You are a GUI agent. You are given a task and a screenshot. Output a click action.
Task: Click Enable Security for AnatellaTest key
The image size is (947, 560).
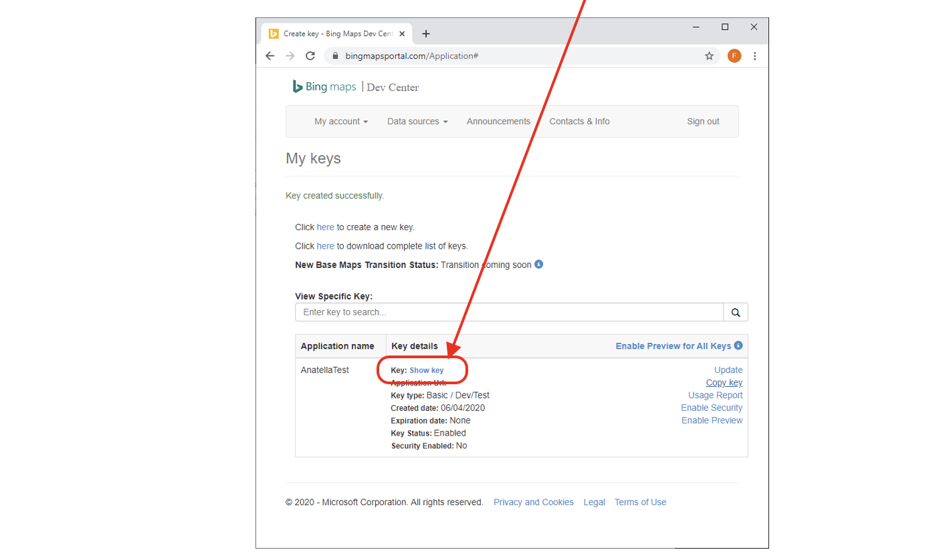712,408
